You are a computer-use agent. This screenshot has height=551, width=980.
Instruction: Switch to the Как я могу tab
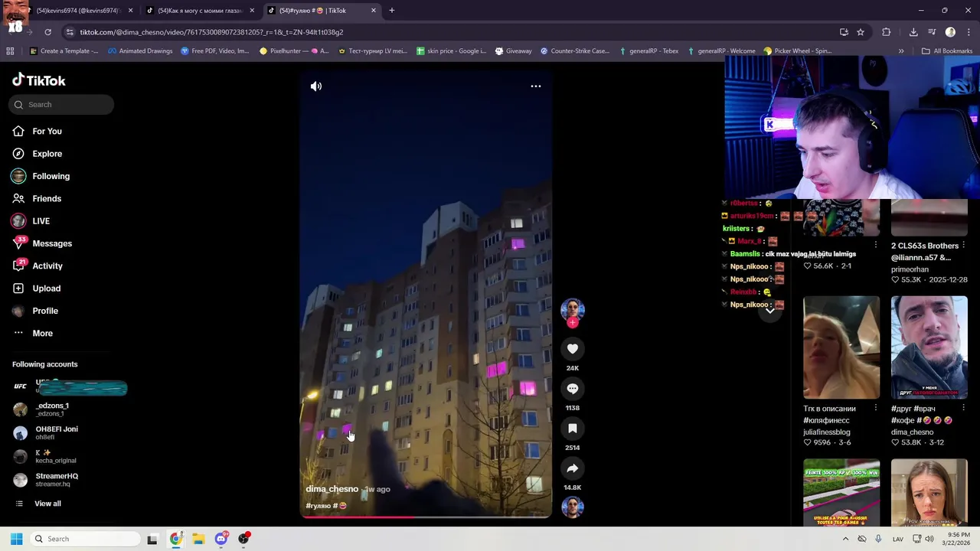pos(199,11)
